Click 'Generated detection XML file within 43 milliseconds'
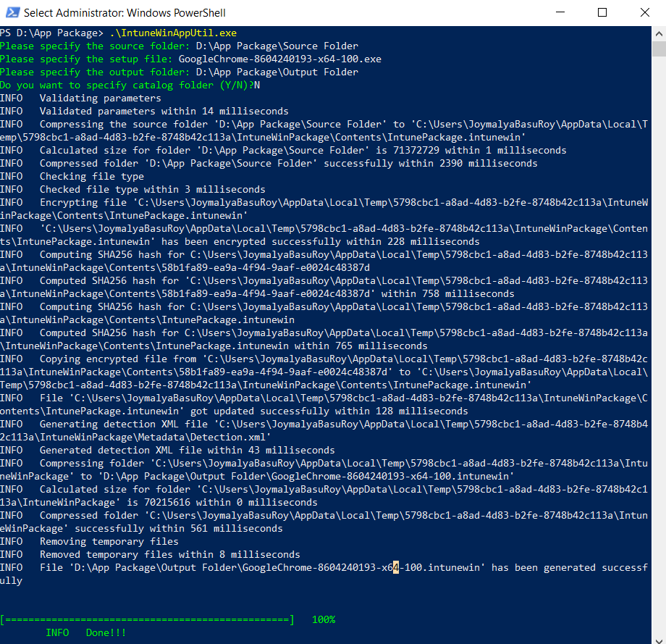The image size is (666, 644). coord(167,451)
